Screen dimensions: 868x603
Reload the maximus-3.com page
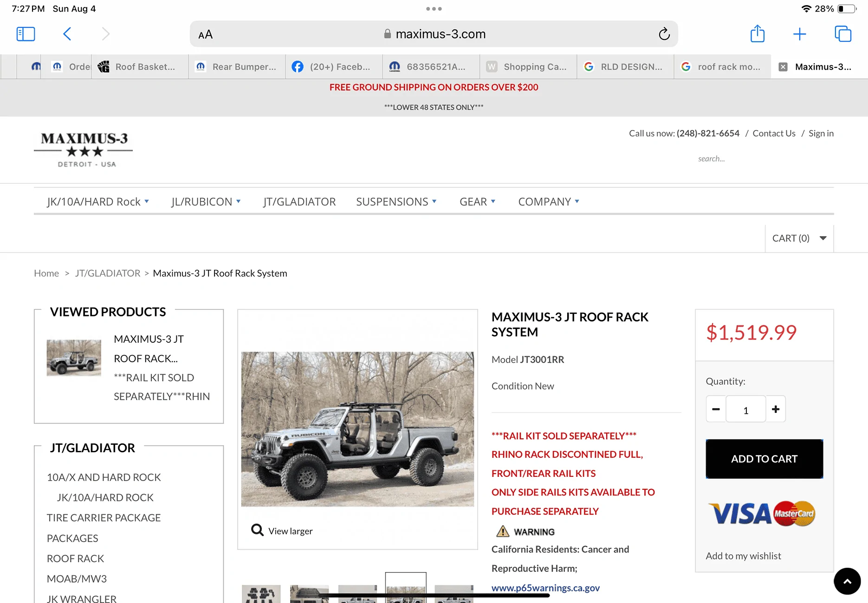click(664, 34)
